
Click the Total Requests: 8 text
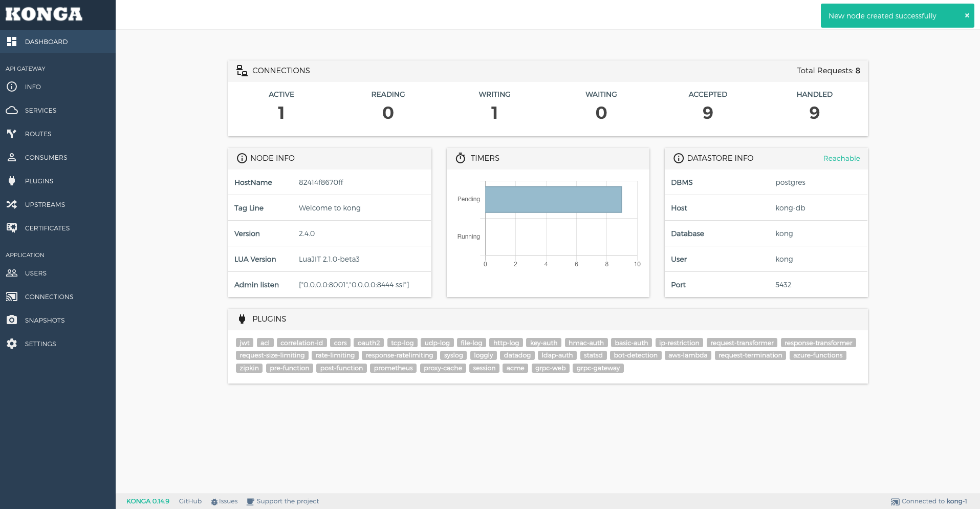coord(828,71)
